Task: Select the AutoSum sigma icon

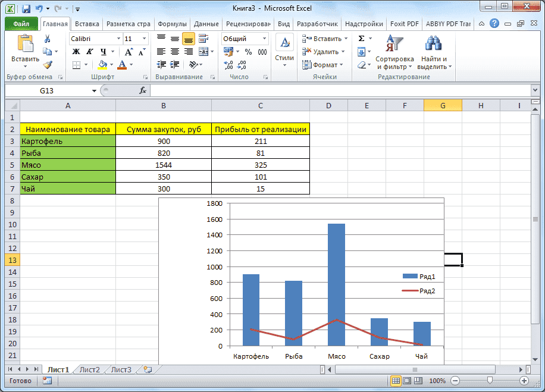Action: point(361,37)
